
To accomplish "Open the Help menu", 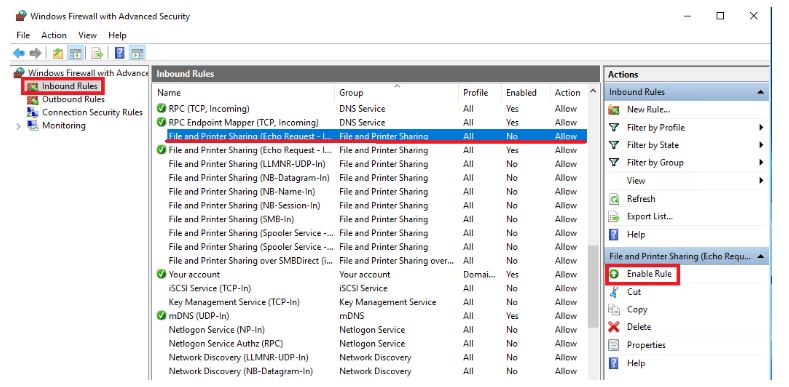I will pyautogui.click(x=117, y=35).
